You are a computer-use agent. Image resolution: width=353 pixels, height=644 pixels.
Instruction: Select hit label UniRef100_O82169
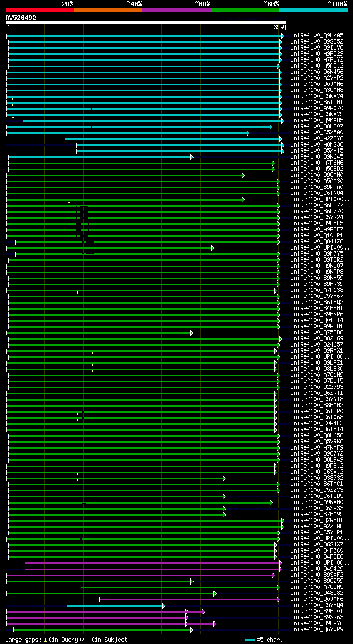click(317, 338)
